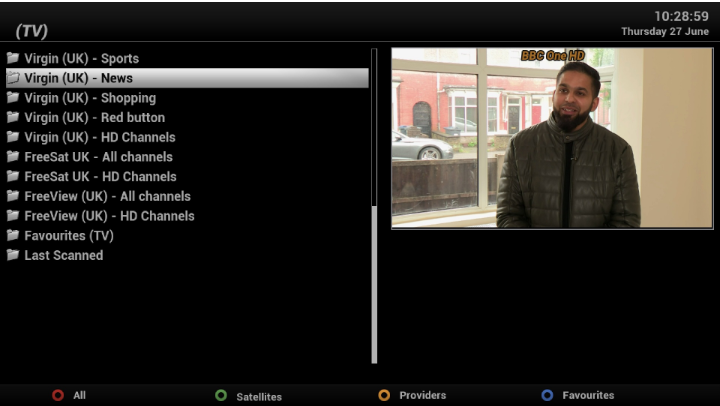Open Virgin (UK) - HD Channels bouquet
The width and height of the screenshot is (720, 406).
[x=187, y=137]
